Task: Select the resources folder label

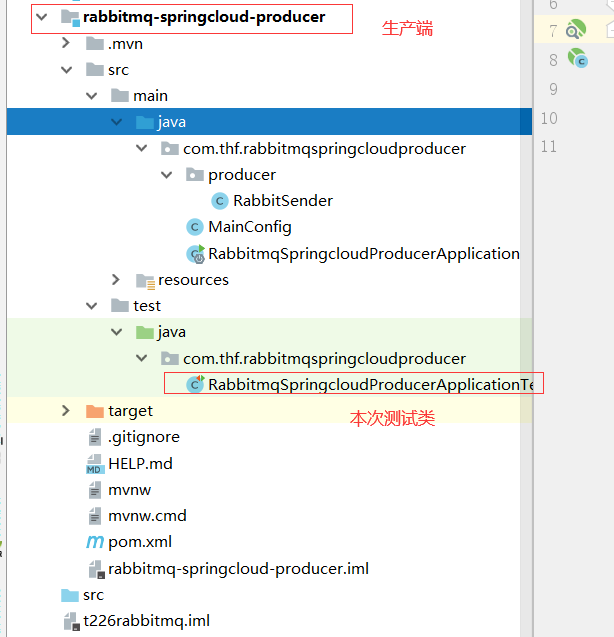Action: point(193,280)
